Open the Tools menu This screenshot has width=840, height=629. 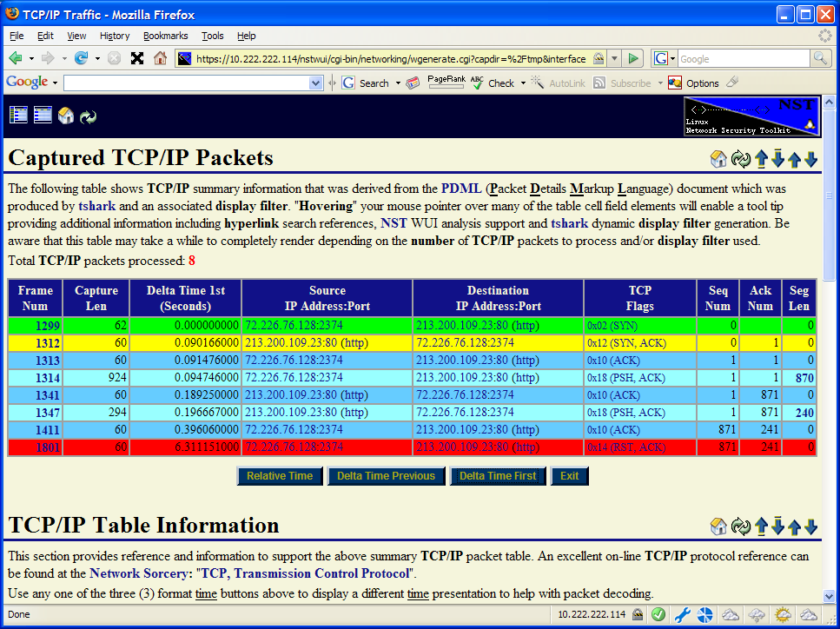point(212,36)
